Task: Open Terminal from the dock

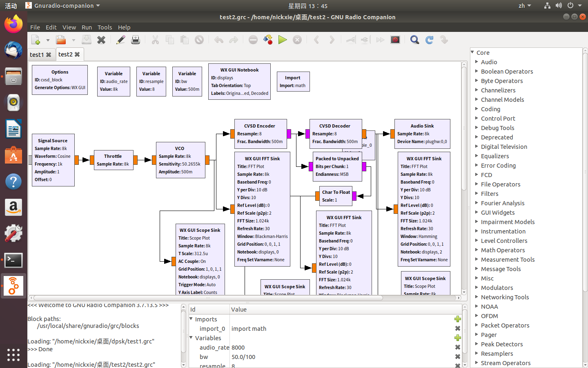Action: (x=13, y=260)
